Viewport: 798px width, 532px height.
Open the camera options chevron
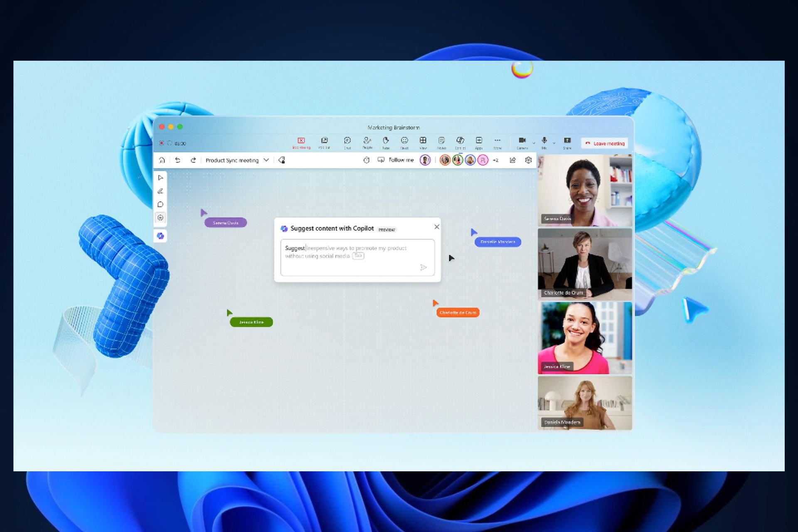pyautogui.click(x=534, y=143)
